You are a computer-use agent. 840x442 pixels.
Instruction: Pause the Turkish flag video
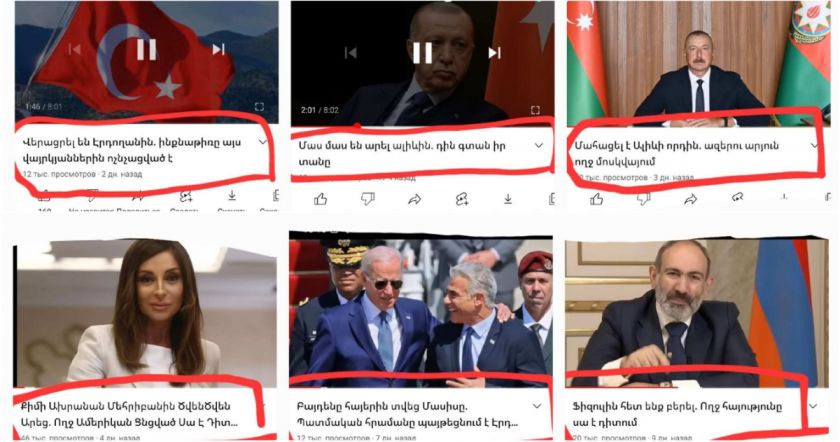point(146,49)
